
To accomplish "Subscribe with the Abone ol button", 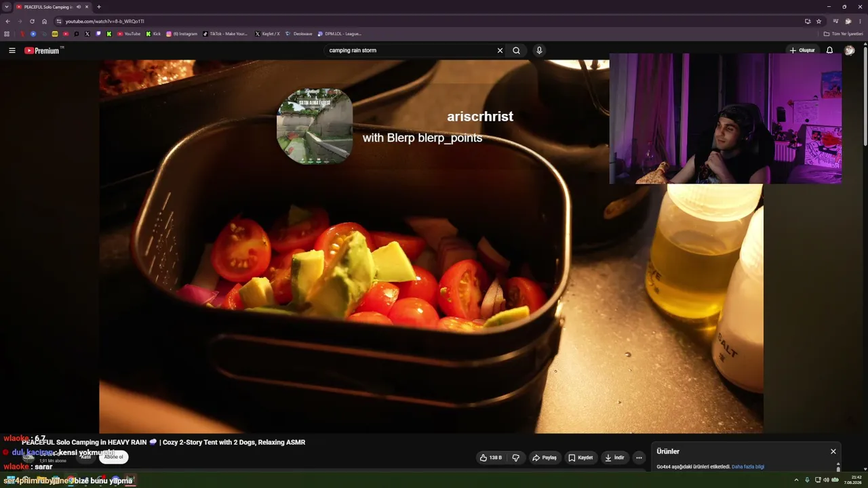I will (113, 457).
